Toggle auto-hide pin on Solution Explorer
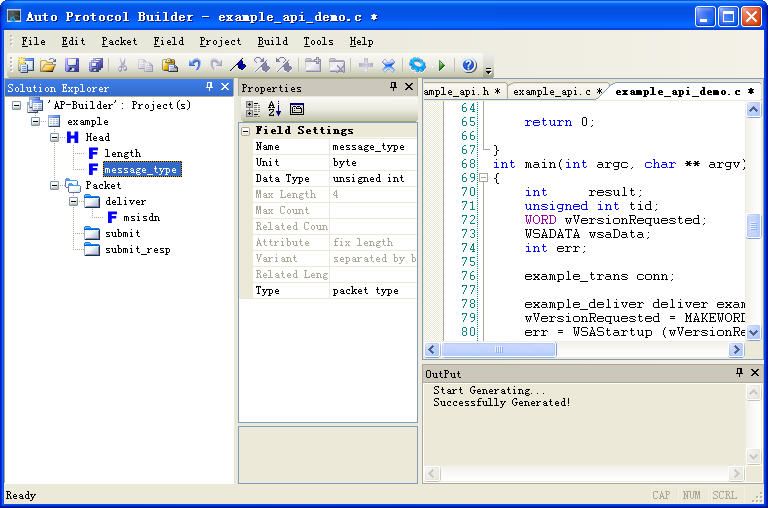The width and height of the screenshot is (768, 508). 210,88
